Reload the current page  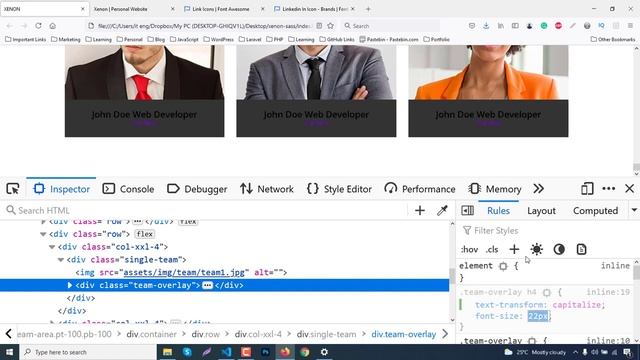[x=38, y=26]
